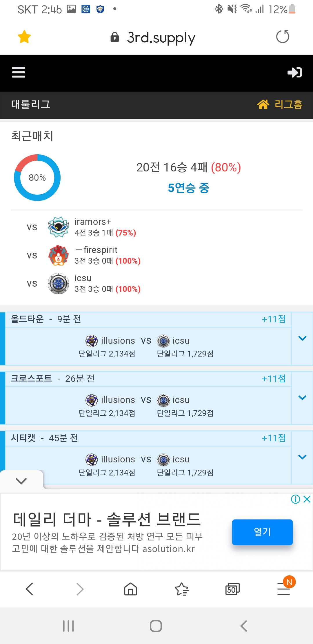Select the iramors+ opponent avatar
Image resolution: width=313 pixels, height=644 pixels.
59,227
